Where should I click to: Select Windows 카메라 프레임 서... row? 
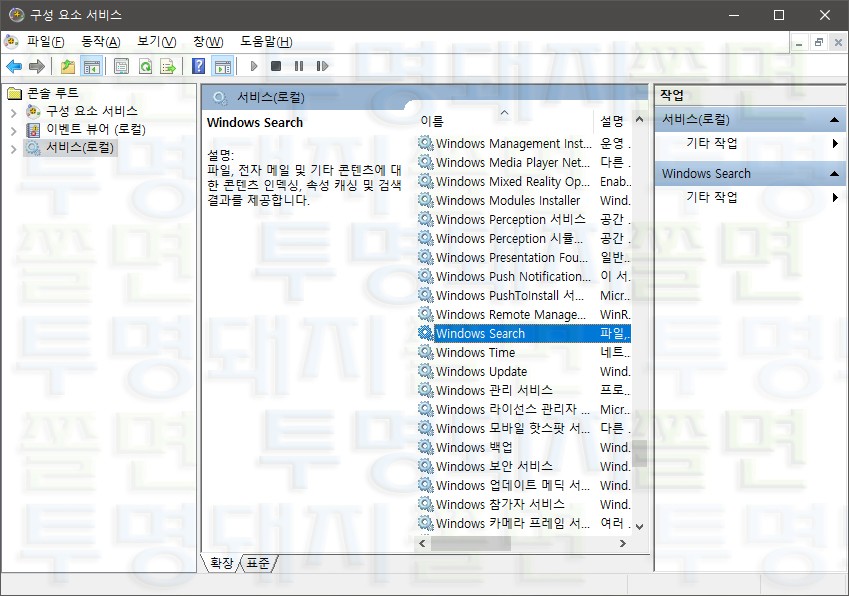pos(524,523)
